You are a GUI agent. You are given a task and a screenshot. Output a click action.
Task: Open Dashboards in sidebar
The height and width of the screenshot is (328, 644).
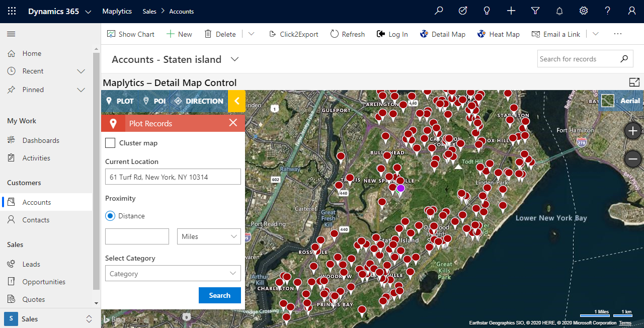(x=41, y=140)
